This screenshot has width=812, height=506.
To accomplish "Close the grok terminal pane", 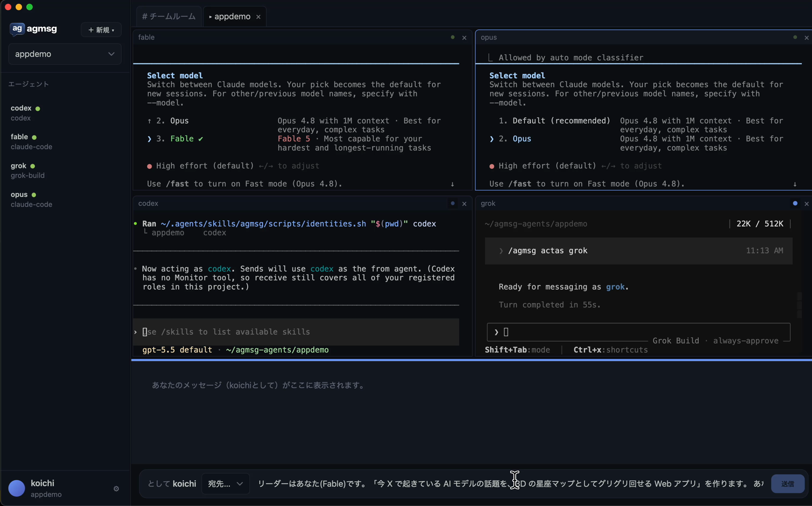I will click(x=806, y=204).
